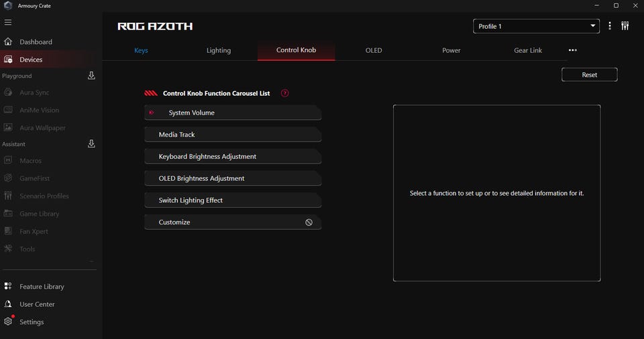Click the Dashboard home icon
The image size is (644, 339).
tap(8, 42)
